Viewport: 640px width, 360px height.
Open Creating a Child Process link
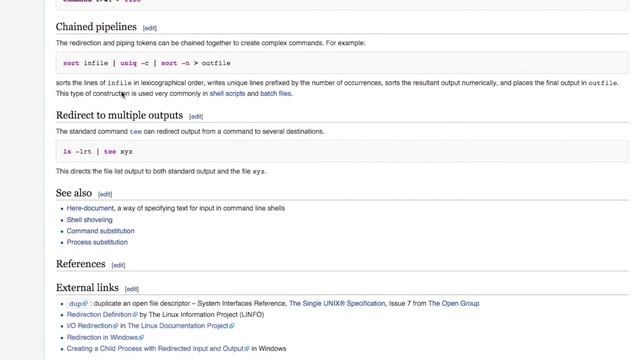pos(155,349)
